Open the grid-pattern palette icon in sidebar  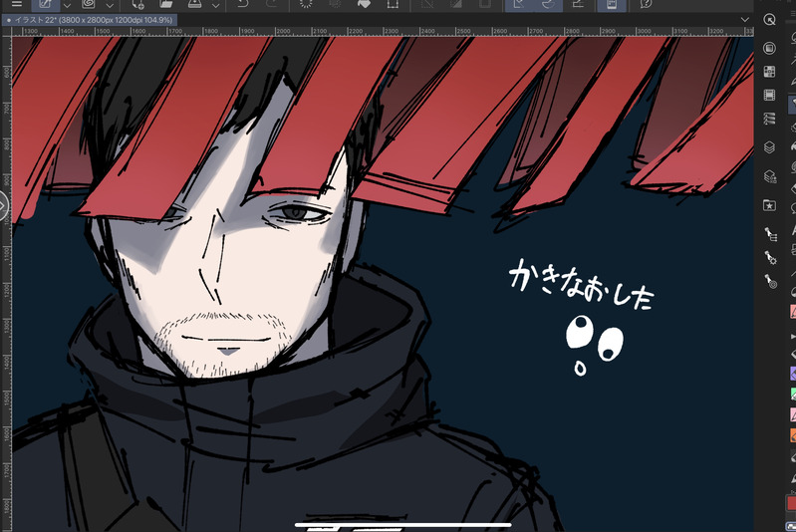coord(770,72)
